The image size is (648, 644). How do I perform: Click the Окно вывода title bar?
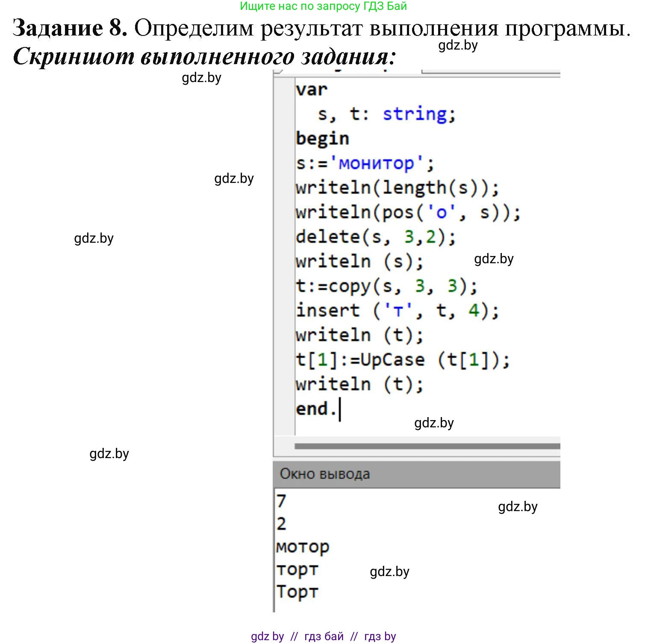coord(324,473)
